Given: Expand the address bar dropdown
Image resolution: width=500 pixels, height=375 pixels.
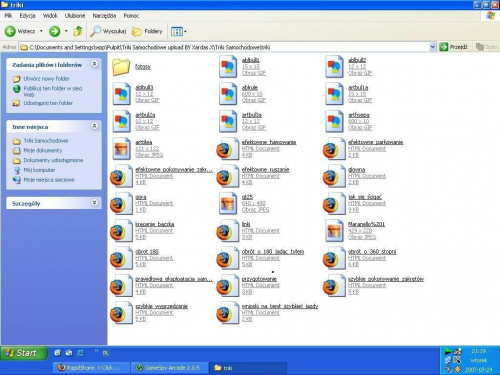Looking at the screenshot, I should [432, 47].
